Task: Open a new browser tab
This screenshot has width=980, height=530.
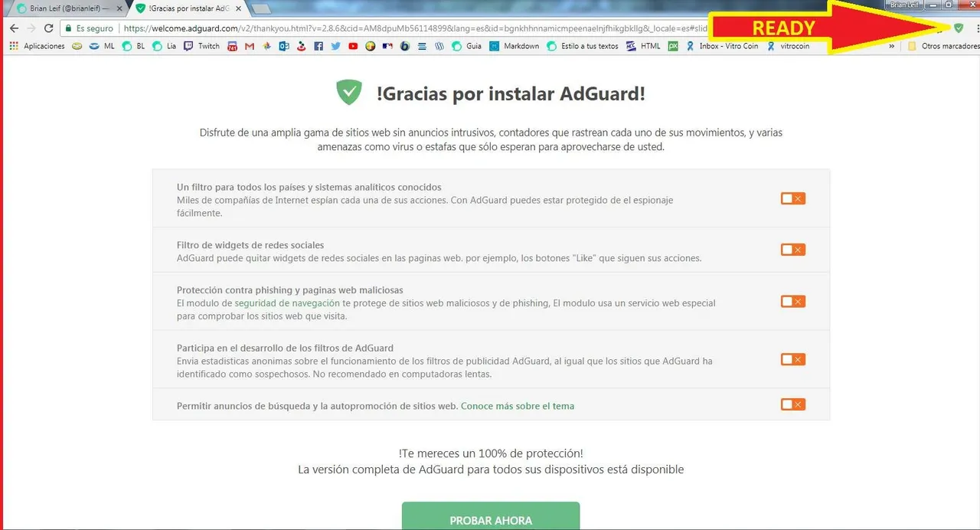Action: click(261, 8)
